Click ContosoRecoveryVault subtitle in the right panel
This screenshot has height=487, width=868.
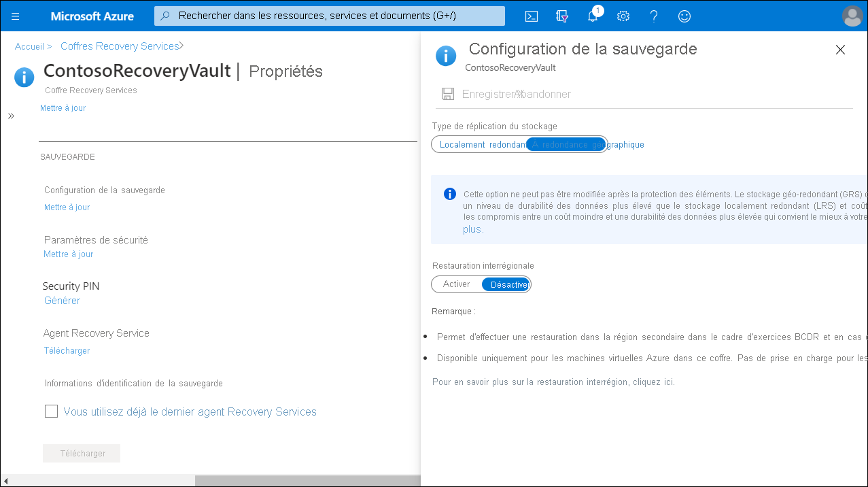click(510, 68)
